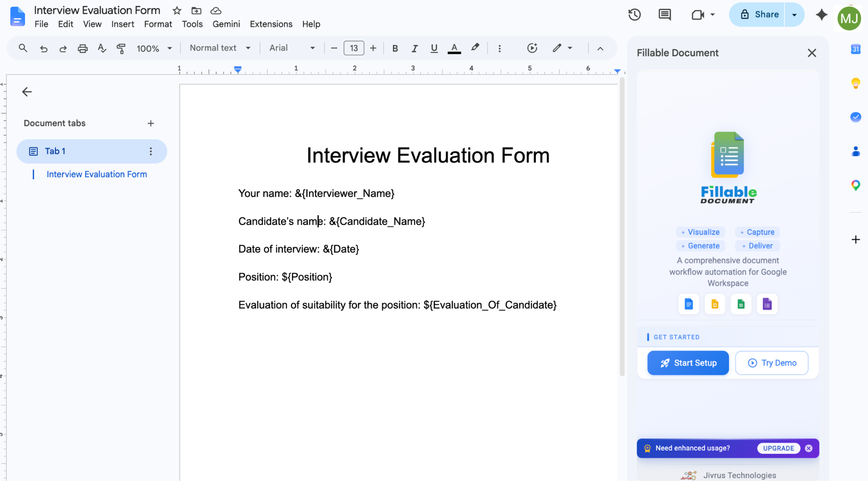Toggle bold formatting

[395, 48]
